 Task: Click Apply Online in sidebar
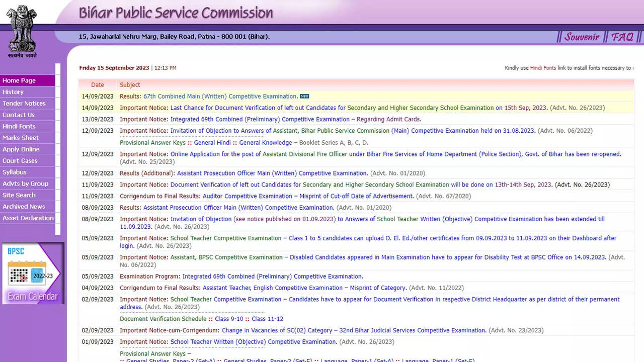(x=21, y=149)
